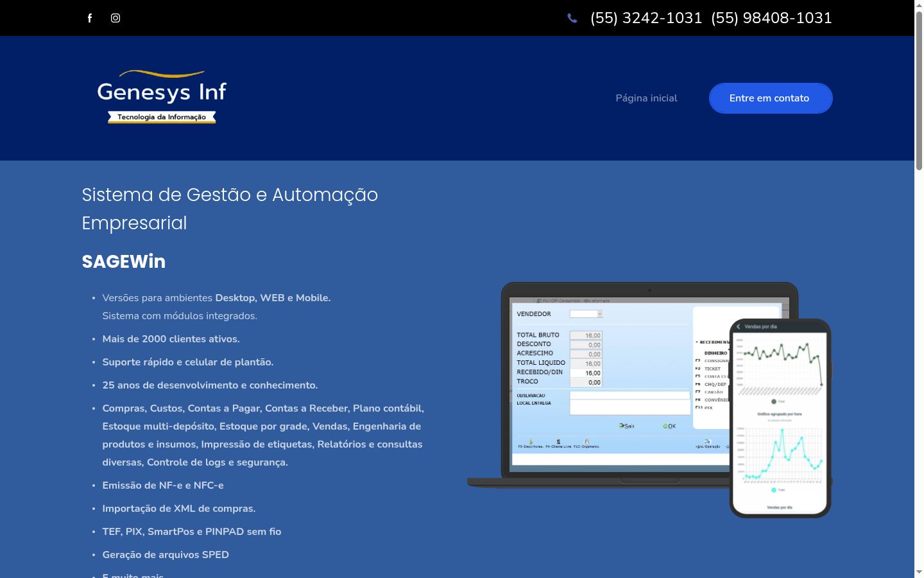
Task: Click Tecnologia da Informação banner in logo
Action: 162,117
